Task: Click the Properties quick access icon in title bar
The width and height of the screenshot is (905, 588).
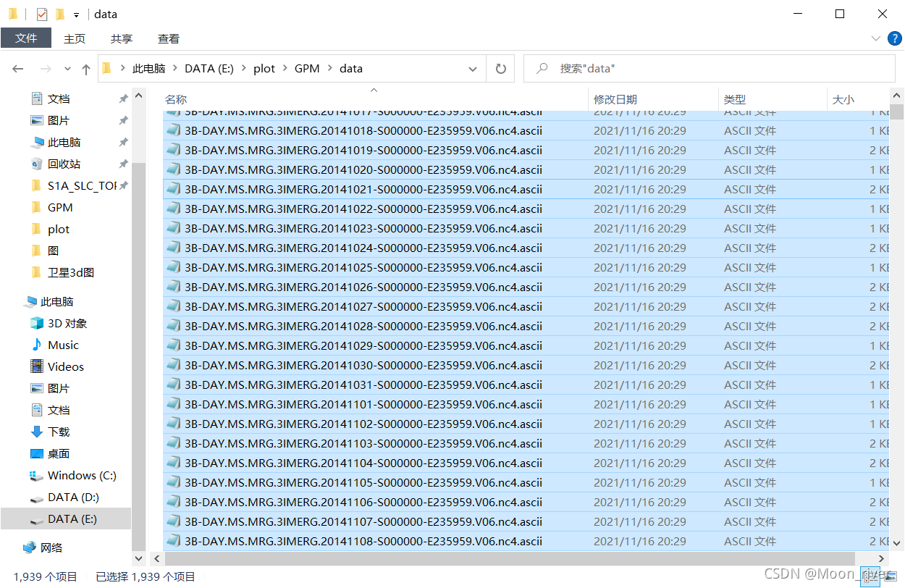Action: point(42,14)
